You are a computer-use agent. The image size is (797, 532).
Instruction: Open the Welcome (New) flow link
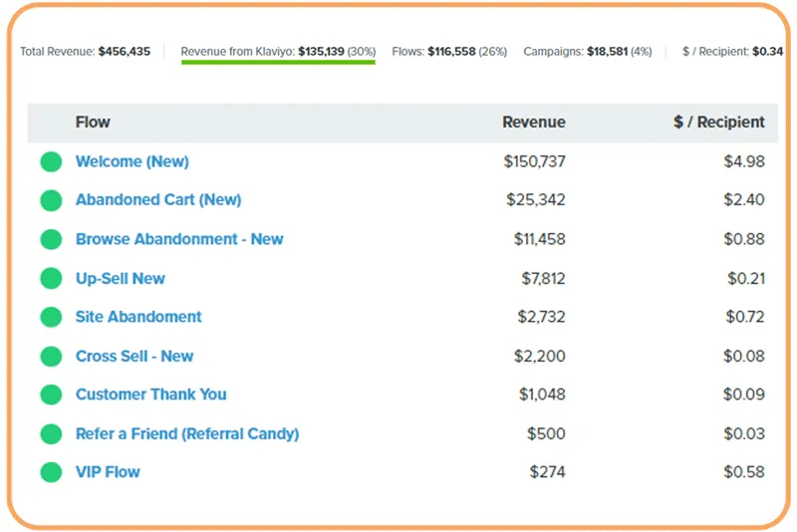coord(133,161)
